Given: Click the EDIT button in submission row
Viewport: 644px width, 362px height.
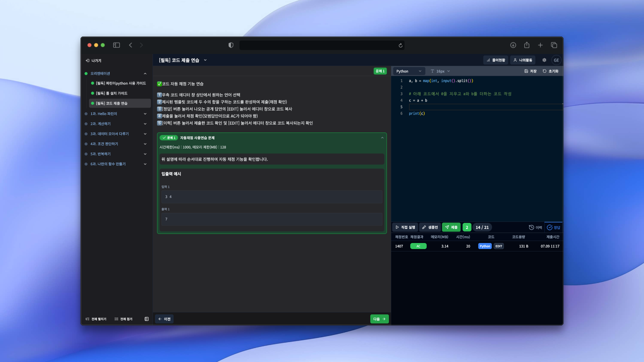Looking at the screenshot, I should click(498, 246).
